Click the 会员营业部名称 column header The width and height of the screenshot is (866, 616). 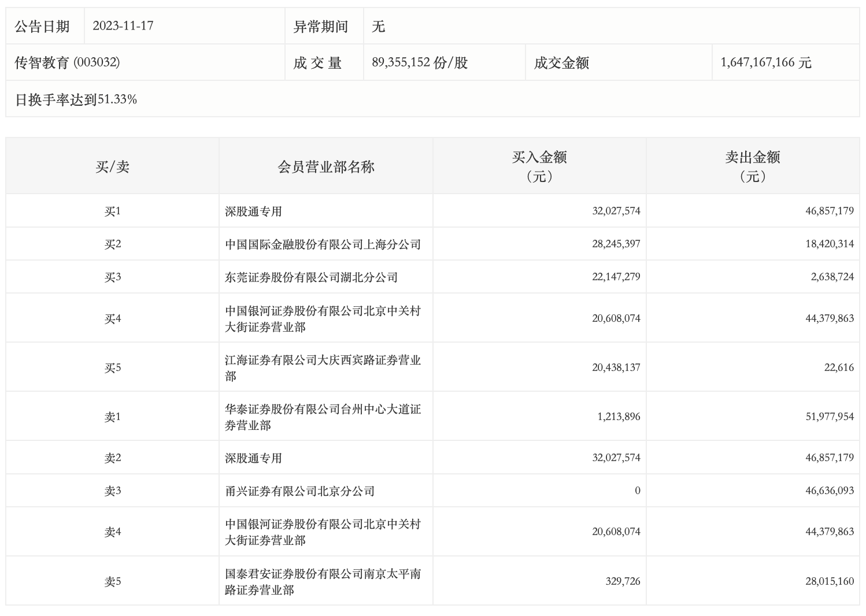325,167
